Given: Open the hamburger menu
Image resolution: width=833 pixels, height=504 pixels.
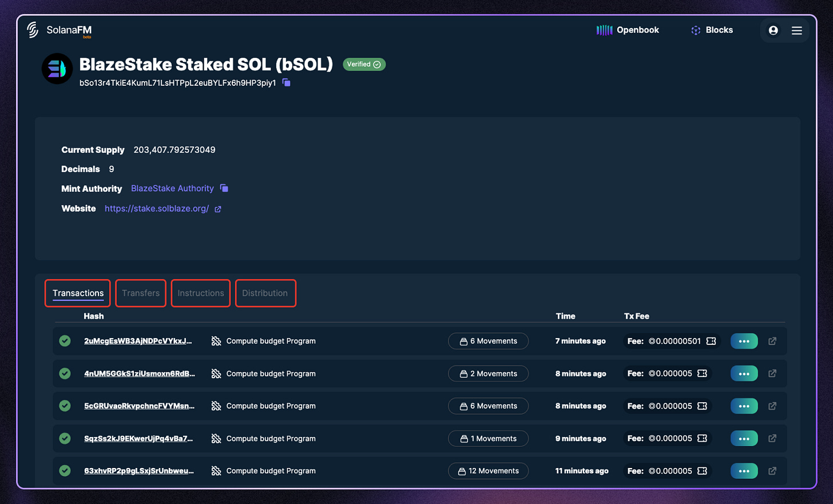Looking at the screenshot, I should 796,30.
